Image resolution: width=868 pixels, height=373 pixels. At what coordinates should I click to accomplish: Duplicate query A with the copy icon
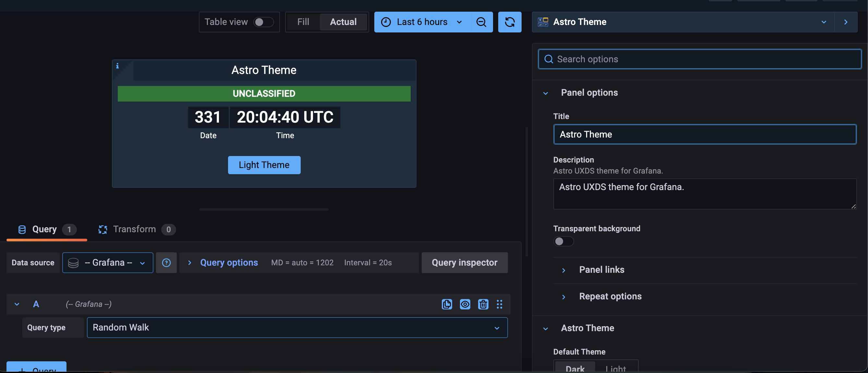pyautogui.click(x=447, y=304)
